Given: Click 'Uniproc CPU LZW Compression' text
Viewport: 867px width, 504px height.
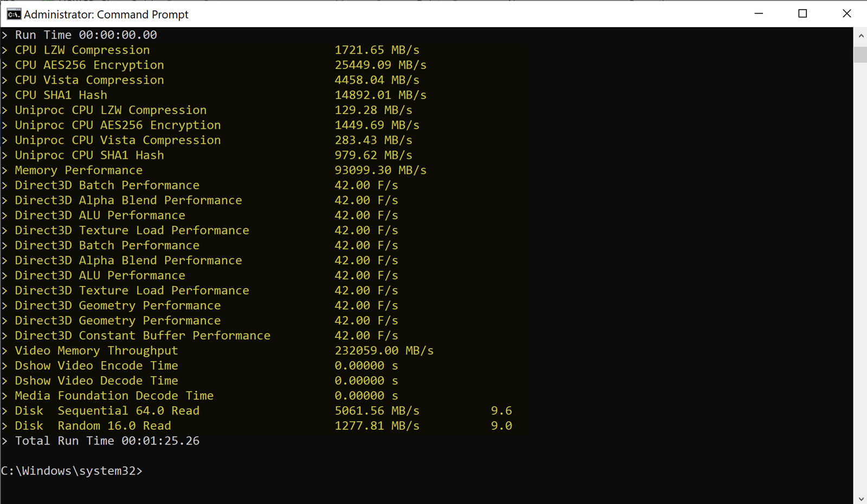Looking at the screenshot, I should click(x=111, y=110).
